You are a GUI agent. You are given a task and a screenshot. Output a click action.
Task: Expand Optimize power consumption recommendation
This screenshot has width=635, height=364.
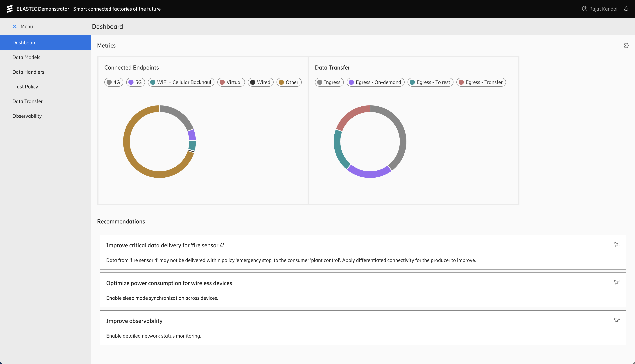click(x=169, y=283)
